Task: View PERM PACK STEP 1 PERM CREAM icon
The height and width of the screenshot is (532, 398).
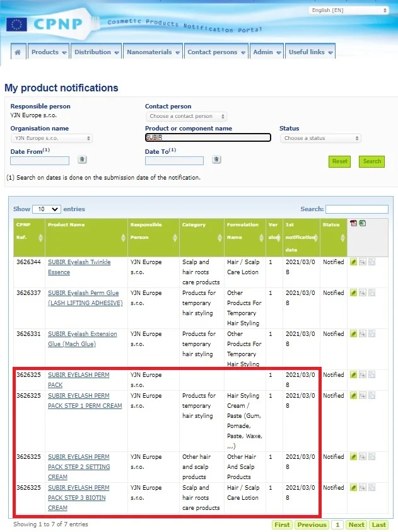Action: click(x=363, y=396)
